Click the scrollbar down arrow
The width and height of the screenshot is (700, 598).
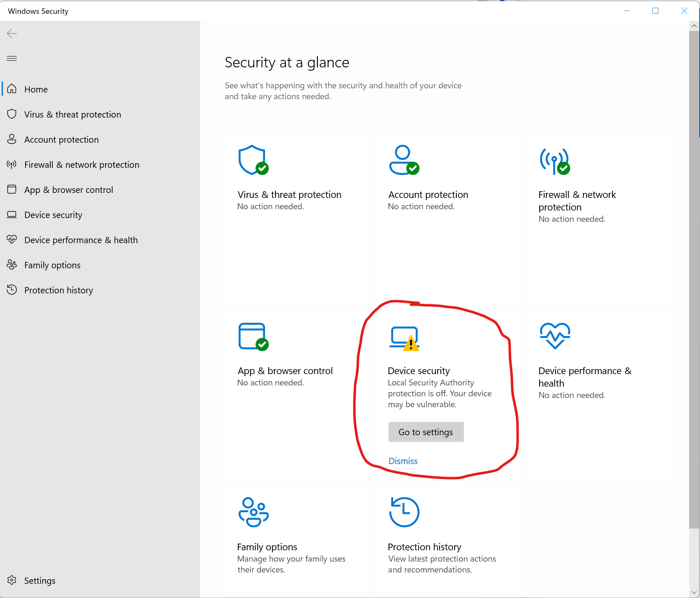[x=694, y=593]
